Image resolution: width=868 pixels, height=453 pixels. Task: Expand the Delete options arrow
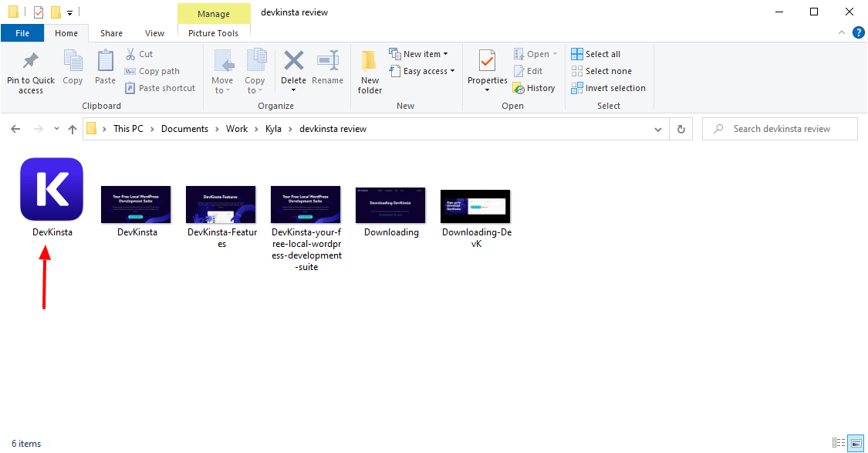point(293,90)
